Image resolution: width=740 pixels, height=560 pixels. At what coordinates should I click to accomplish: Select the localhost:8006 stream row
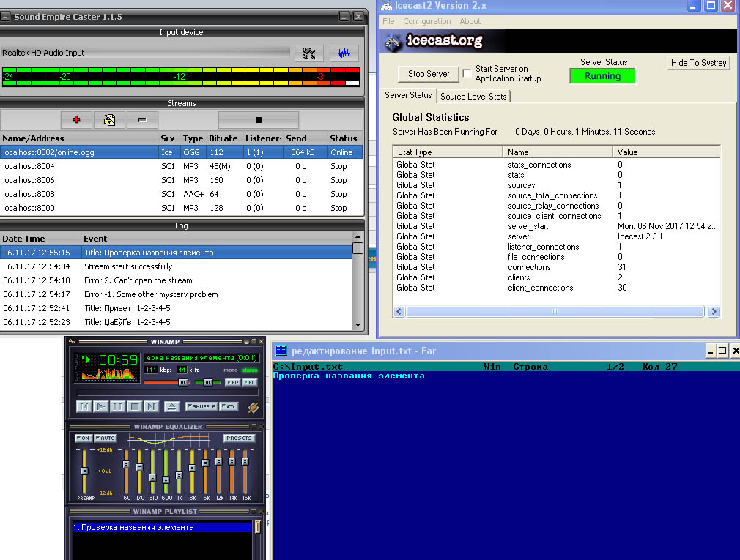[x=181, y=180]
